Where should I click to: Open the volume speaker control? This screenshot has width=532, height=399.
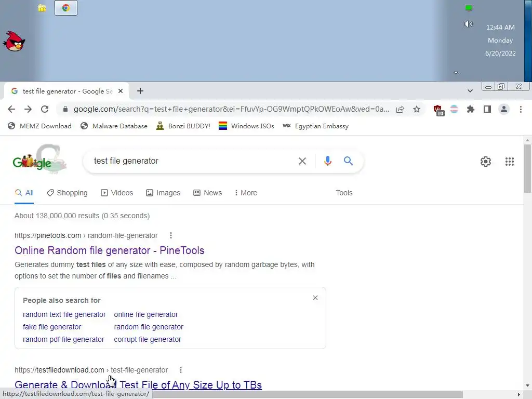pyautogui.click(x=468, y=24)
